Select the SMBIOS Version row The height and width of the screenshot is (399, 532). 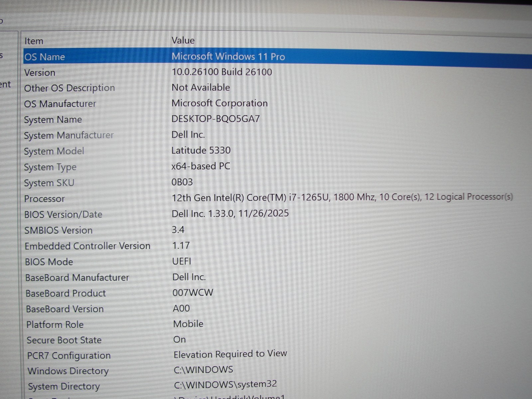(x=59, y=230)
